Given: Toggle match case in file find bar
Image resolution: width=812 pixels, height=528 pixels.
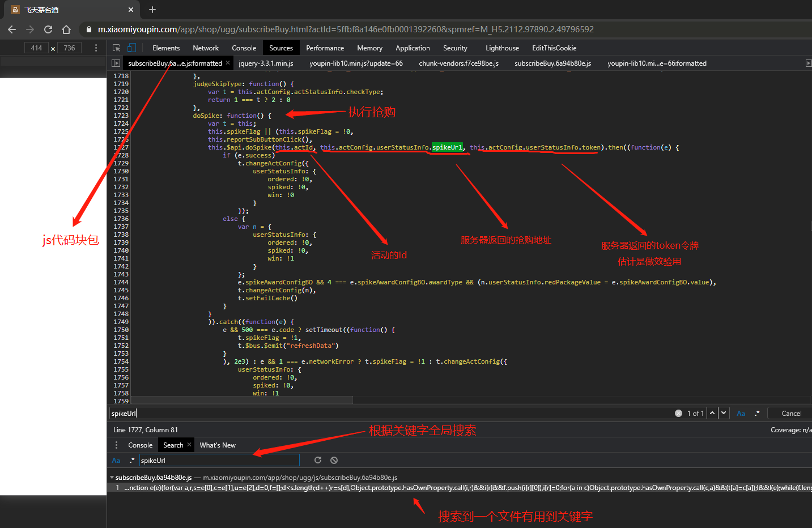Looking at the screenshot, I should (x=741, y=414).
